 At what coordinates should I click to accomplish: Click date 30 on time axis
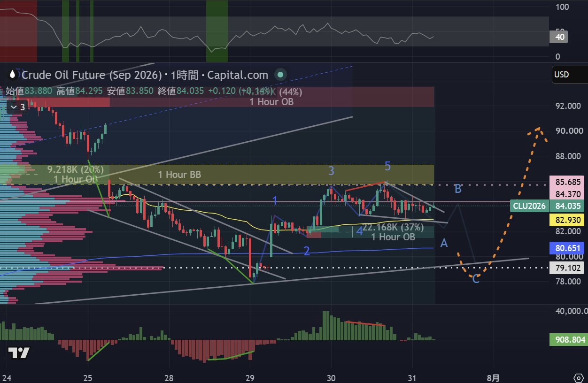pos(332,378)
